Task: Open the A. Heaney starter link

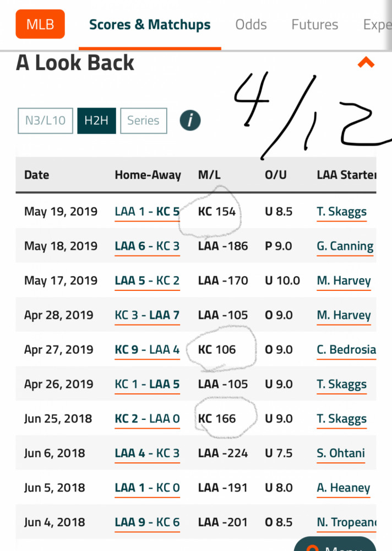Action: (x=343, y=488)
